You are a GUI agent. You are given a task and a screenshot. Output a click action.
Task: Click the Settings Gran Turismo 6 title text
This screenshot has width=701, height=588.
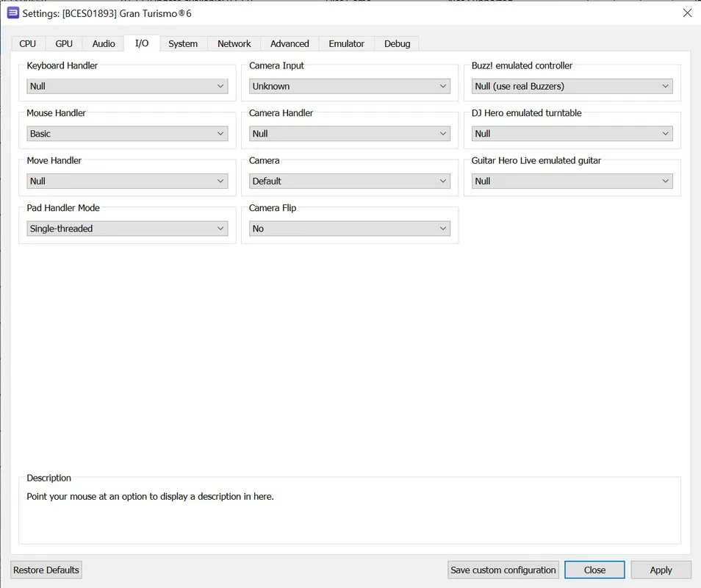click(x=107, y=13)
